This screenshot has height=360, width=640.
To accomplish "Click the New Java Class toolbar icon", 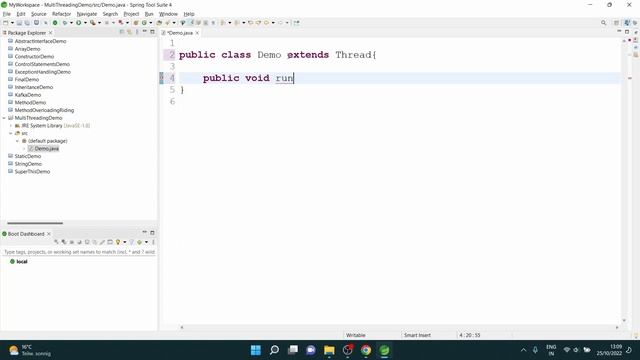I will [144, 23].
